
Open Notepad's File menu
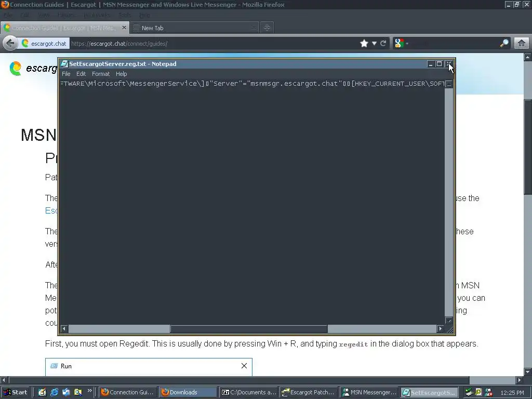tap(66, 74)
